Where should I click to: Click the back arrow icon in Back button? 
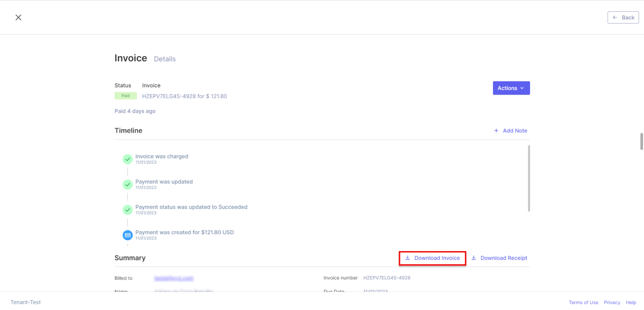(615, 17)
